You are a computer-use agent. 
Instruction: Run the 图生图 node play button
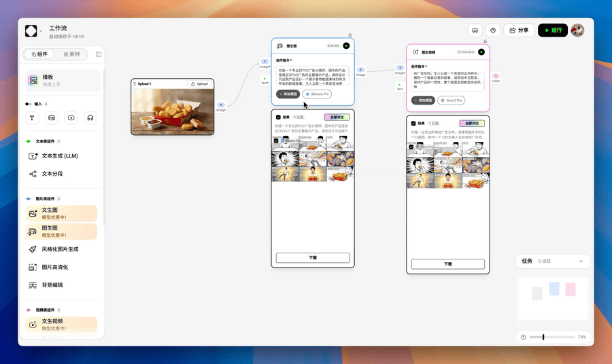pyautogui.click(x=346, y=45)
